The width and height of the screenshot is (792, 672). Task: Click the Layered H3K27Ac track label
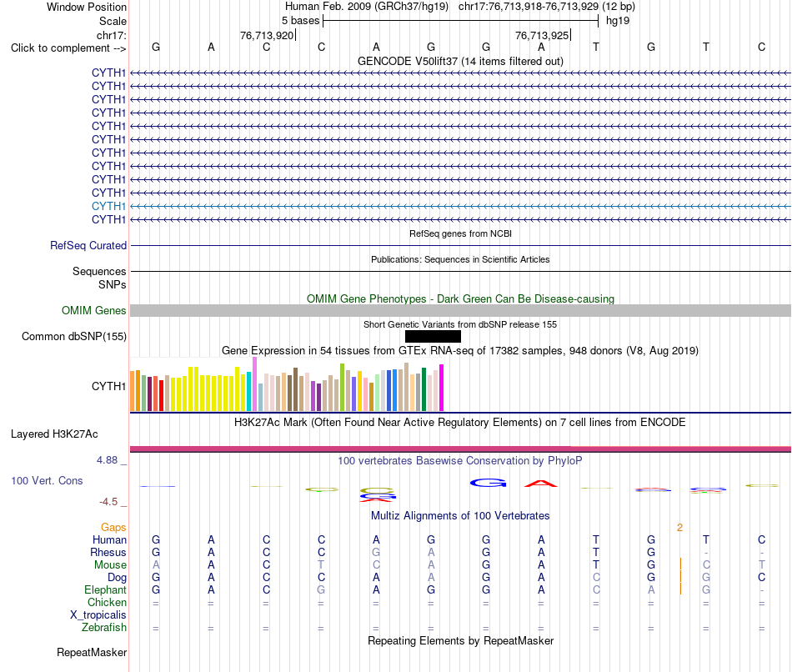click(54, 434)
